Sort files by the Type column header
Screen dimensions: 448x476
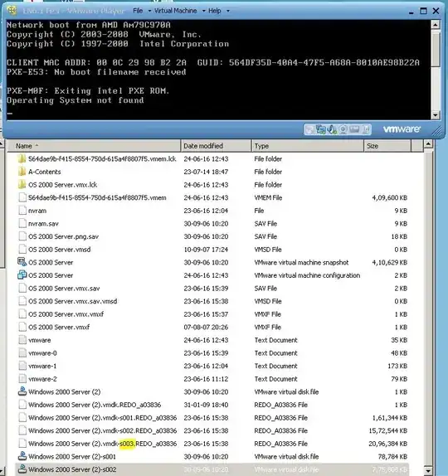click(x=307, y=146)
